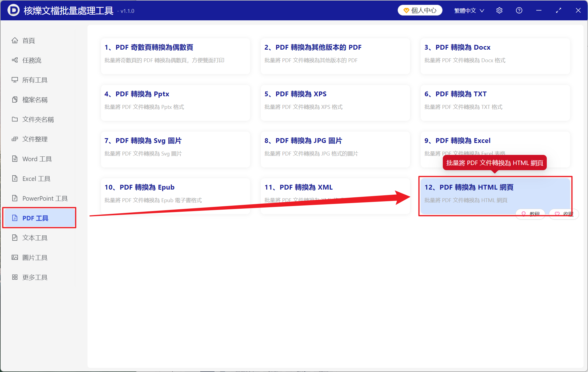Click the Excel 工具 file icon
The height and width of the screenshot is (372, 588).
15,179
